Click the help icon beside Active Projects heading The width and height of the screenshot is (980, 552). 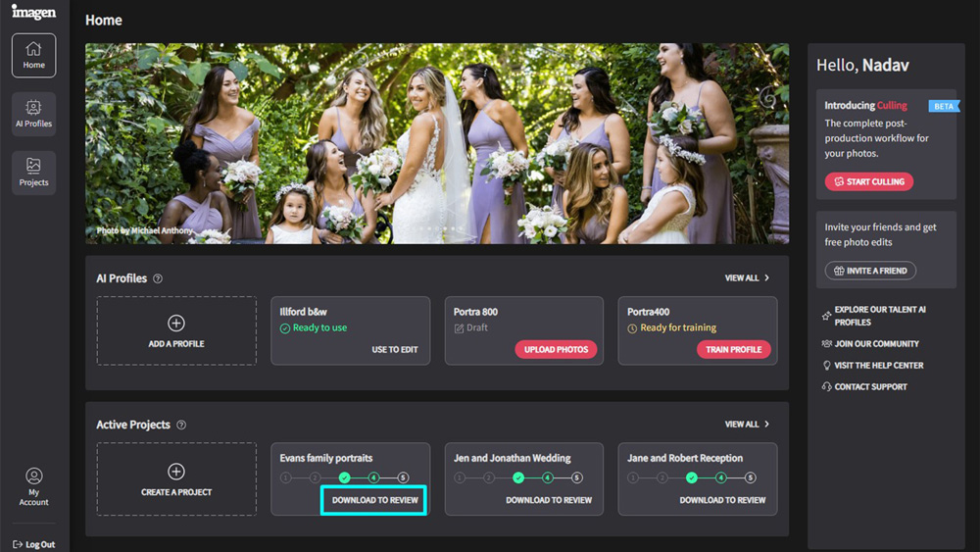pyautogui.click(x=181, y=426)
